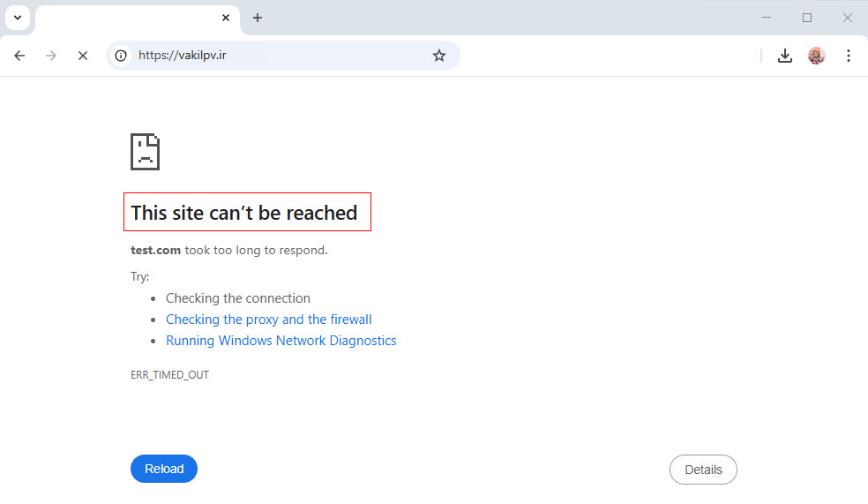The width and height of the screenshot is (868, 504).
Task: Stop loading the page
Action: point(82,56)
